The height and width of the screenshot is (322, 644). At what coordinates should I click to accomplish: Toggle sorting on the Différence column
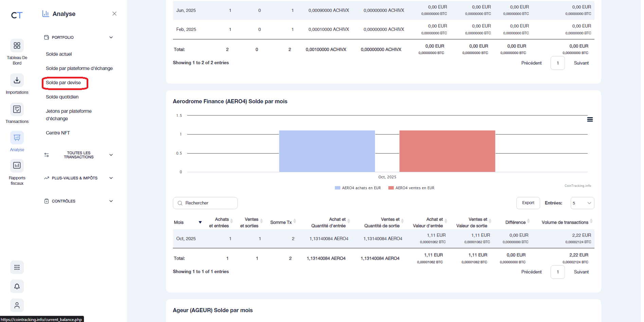click(516, 222)
